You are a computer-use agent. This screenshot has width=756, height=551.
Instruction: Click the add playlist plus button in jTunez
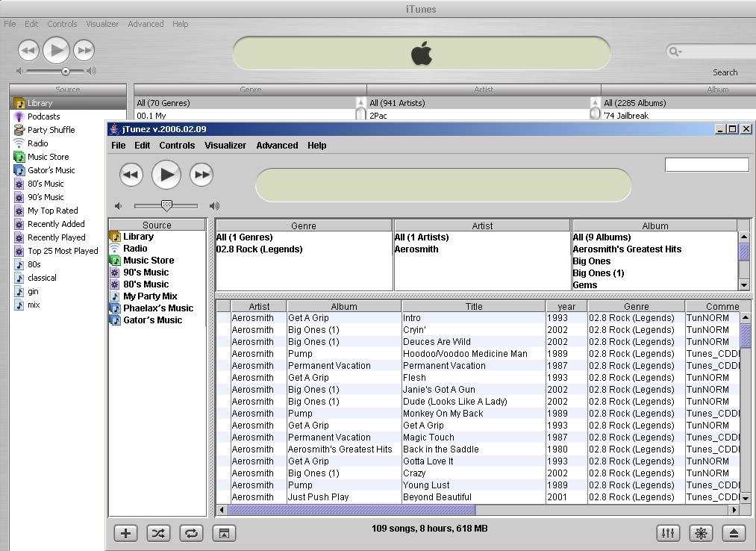coord(125,533)
